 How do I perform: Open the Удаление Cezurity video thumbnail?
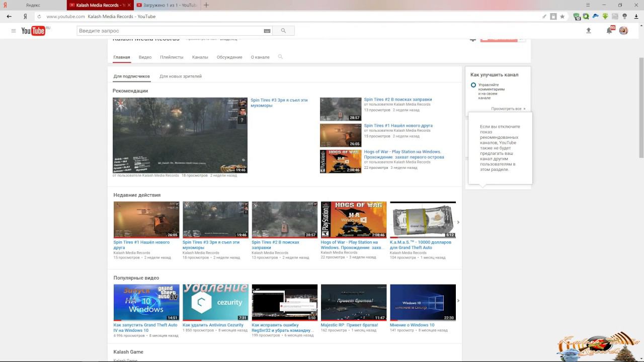215,303
